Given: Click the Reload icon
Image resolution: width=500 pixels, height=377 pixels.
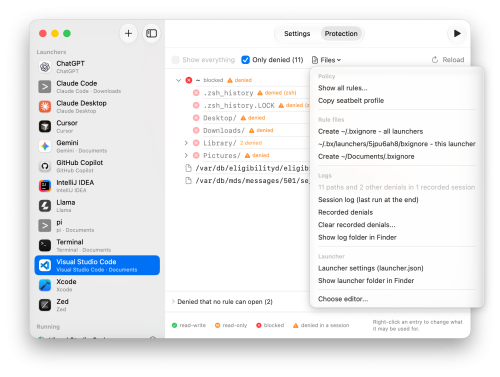Looking at the screenshot, I should point(435,60).
